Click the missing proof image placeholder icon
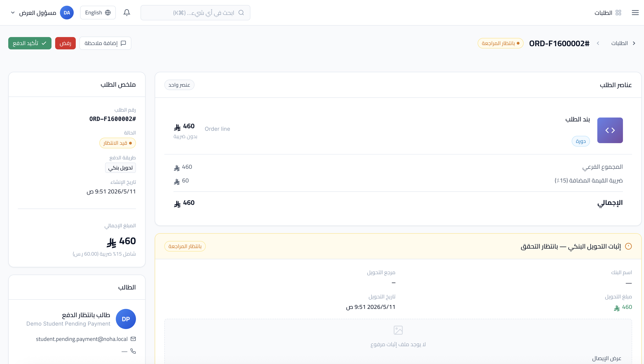 coord(398,330)
